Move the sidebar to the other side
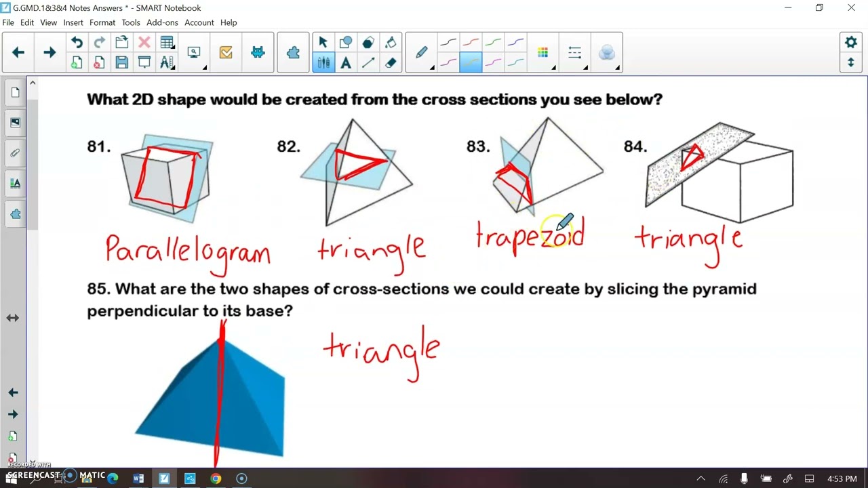The width and height of the screenshot is (868, 488). pos(13,318)
